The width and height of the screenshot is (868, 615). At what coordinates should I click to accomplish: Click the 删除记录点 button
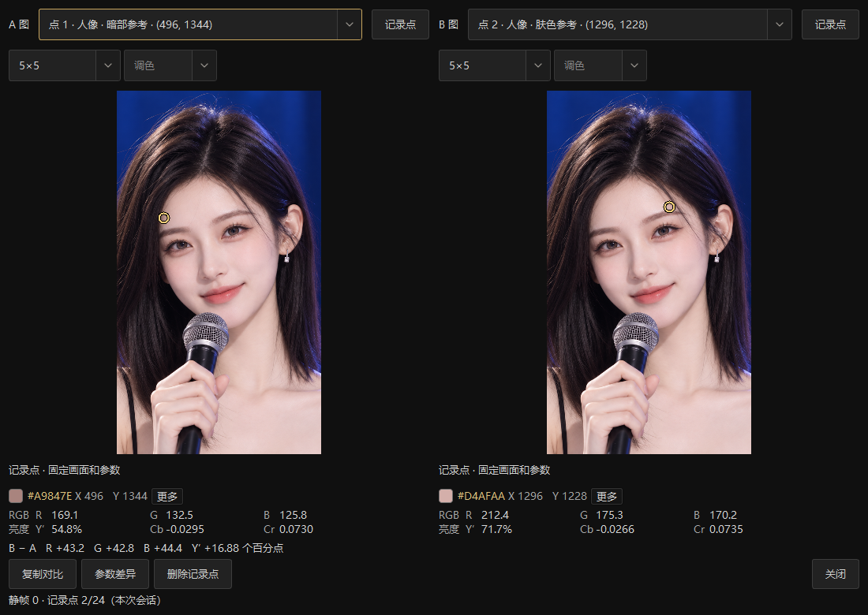pos(193,574)
